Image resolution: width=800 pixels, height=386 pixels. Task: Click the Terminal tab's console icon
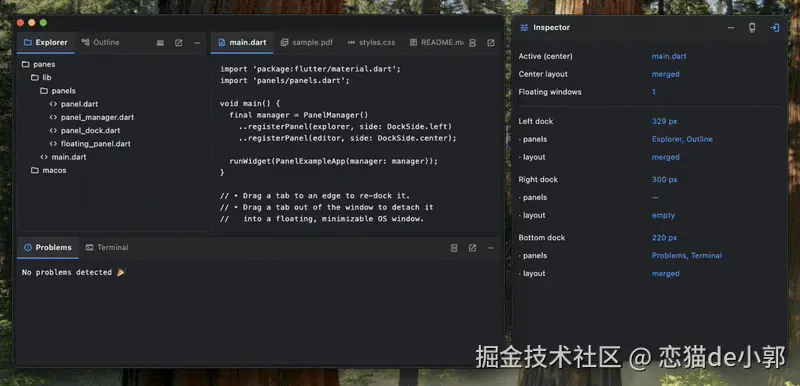89,248
